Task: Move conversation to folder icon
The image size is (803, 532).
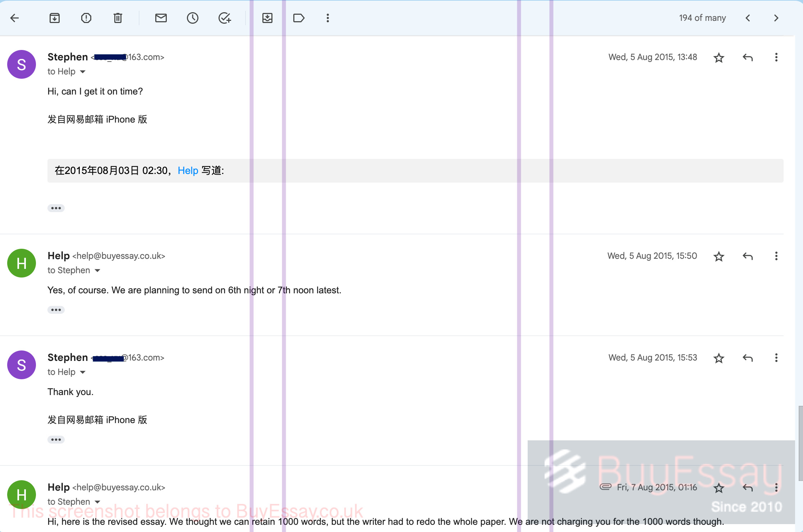Action: (x=267, y=18)
